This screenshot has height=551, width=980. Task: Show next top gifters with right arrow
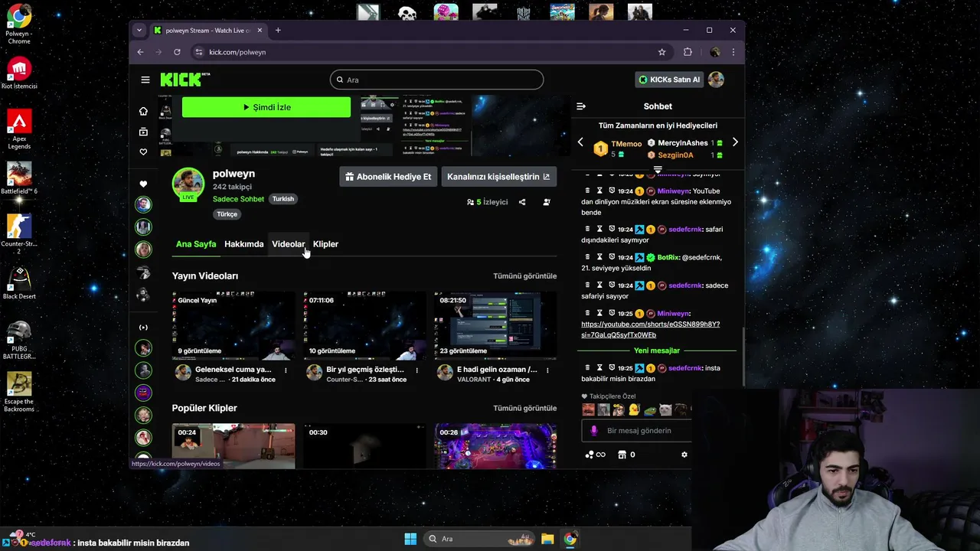click(x=735, y=142)
